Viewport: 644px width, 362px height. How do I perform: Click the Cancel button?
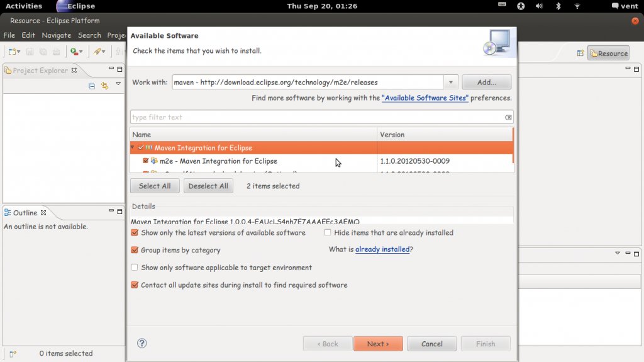[x=431, y=344]
